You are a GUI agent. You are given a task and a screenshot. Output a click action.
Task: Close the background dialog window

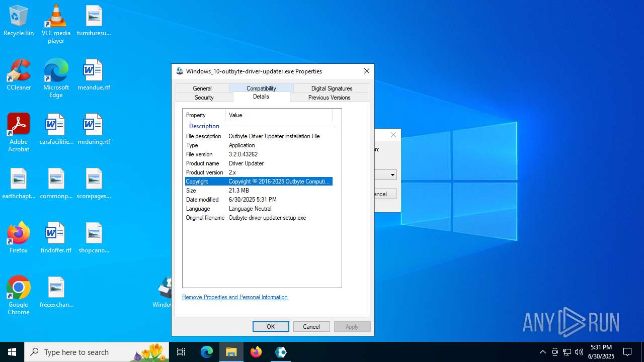[393, 135]
